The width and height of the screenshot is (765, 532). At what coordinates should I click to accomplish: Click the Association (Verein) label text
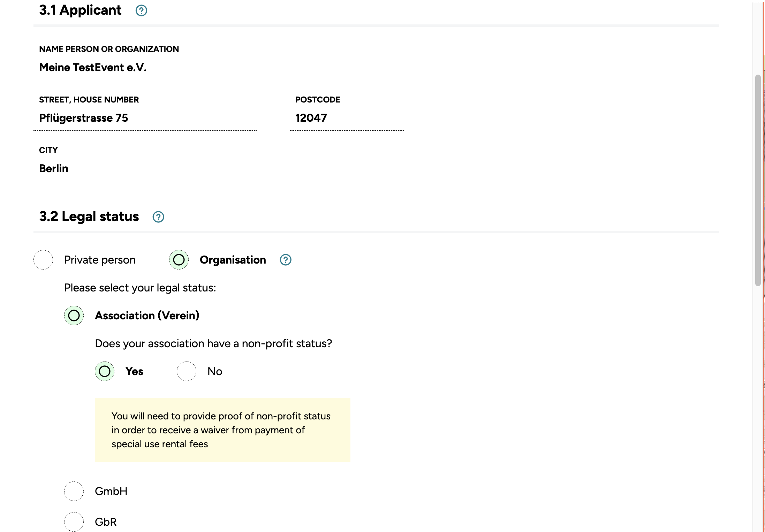pos(147,316)
